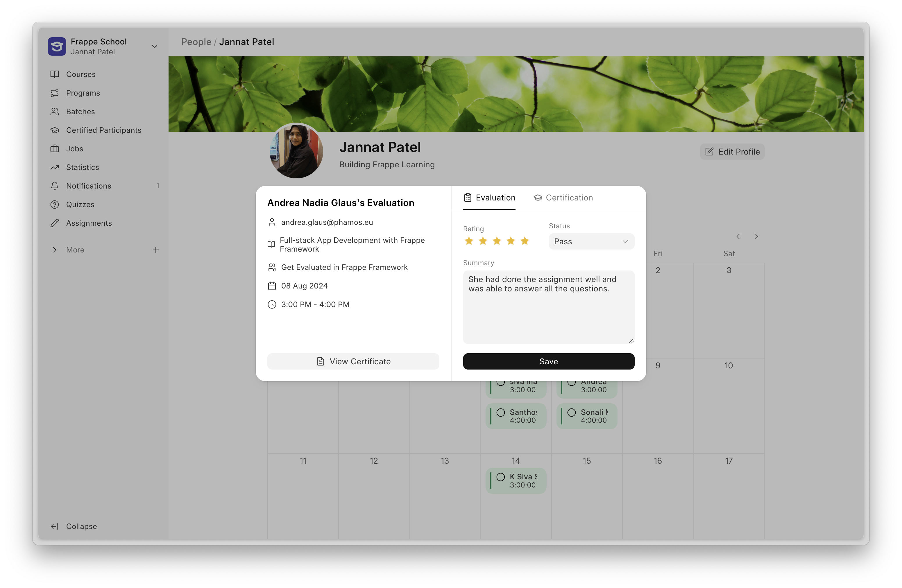Click the Assignments pencil icon
This screenshot has width=902, height=588.
click(55, 223)
